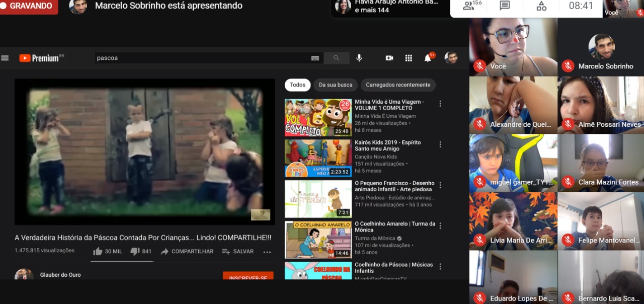
Task: Click muted mic icon on Alexandre de Quei tile
Action: (479, 124)
